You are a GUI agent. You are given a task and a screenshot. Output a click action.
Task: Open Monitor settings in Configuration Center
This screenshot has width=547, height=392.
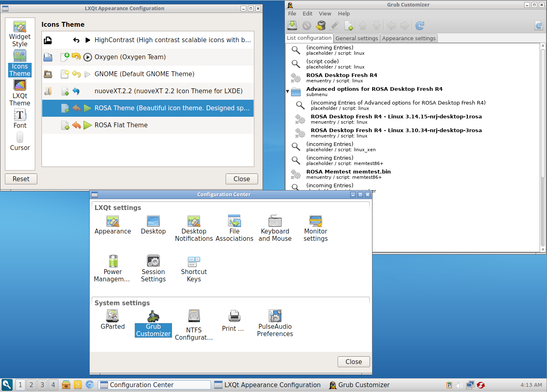pos(316,228)
